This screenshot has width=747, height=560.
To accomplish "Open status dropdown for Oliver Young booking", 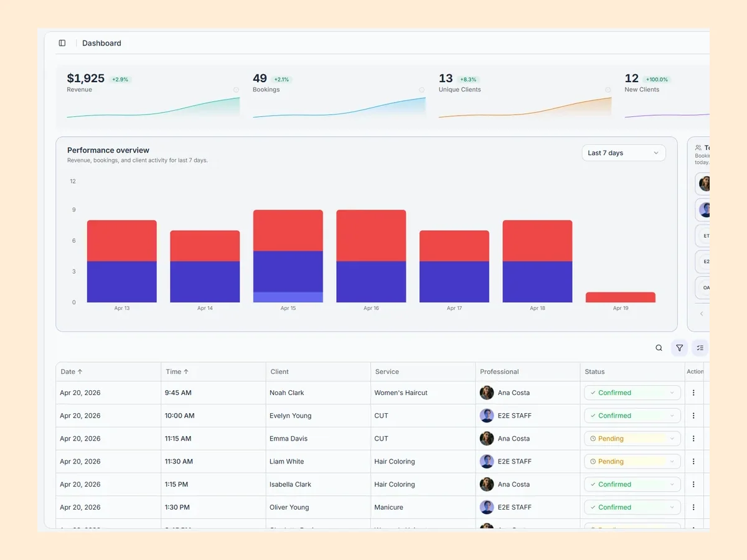I will (x=632, y=507).
